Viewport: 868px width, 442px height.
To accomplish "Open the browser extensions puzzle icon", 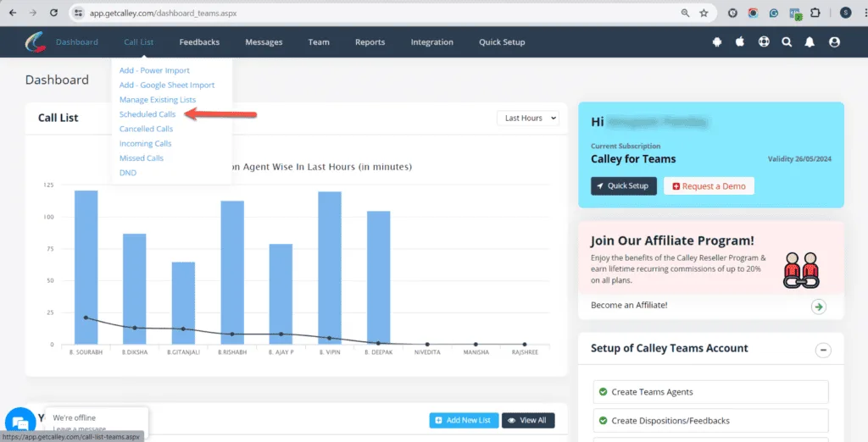I will (x=815, y=13).
